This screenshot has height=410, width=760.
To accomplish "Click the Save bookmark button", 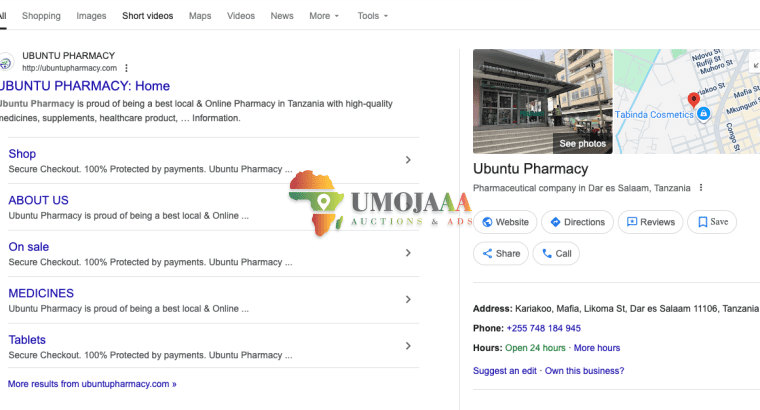I will click(x=712, y=222).
